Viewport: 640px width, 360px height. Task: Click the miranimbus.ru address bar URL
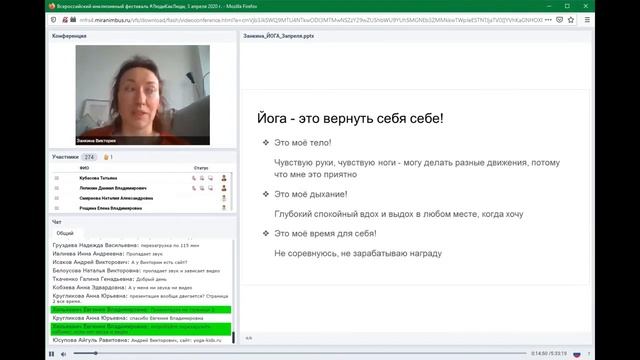click(311, 20)
